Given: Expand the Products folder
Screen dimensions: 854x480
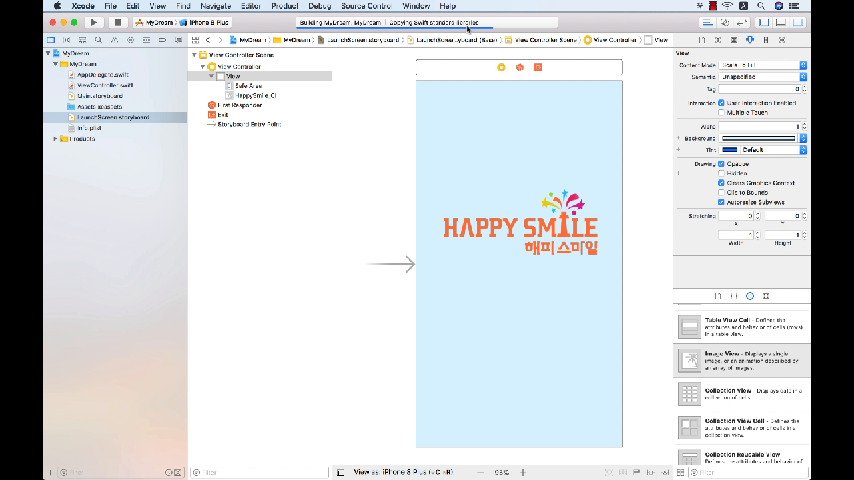Looking at the screenshot, I should 56,139.
